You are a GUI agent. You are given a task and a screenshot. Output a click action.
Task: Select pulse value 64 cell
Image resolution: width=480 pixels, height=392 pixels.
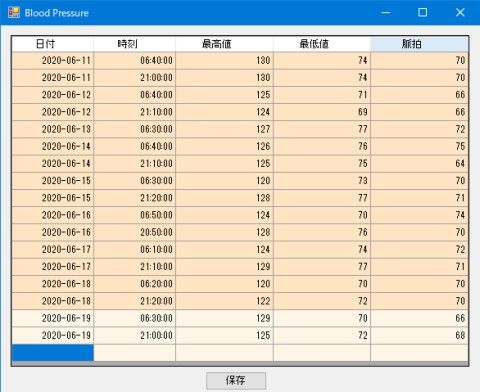pos(419,163)
